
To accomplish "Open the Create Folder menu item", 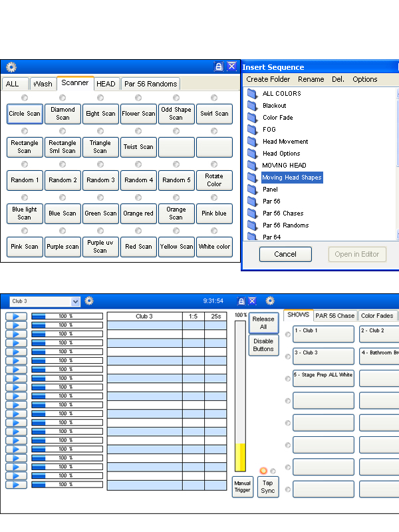I will pos(268,79).
